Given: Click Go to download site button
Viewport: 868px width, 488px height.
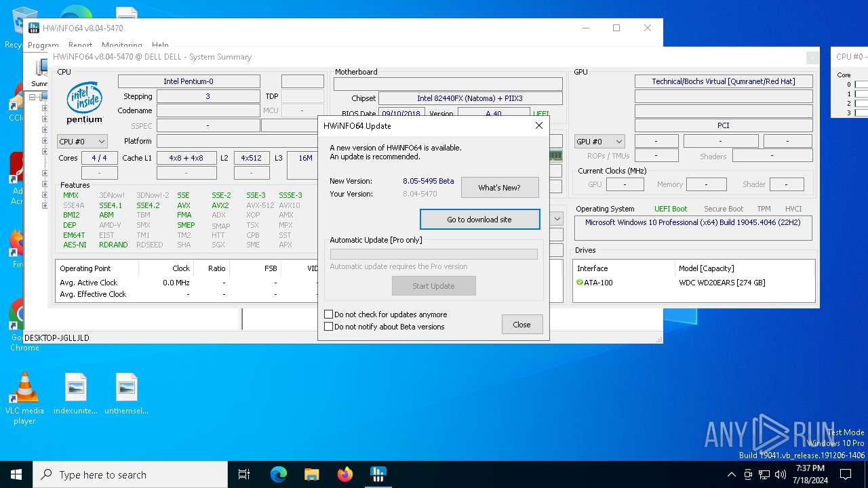Looking at the screenshot, I should coord(479,220).
